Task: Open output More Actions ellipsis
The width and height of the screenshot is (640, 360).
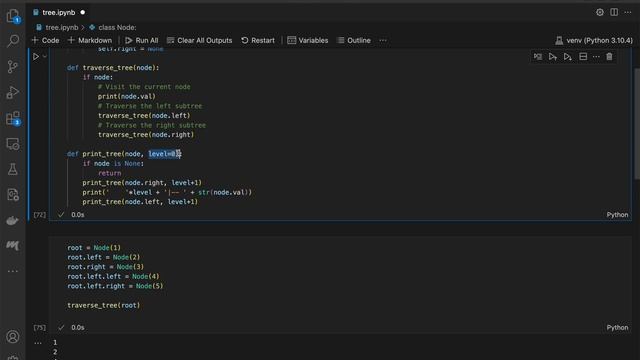Action: (38, 343)
